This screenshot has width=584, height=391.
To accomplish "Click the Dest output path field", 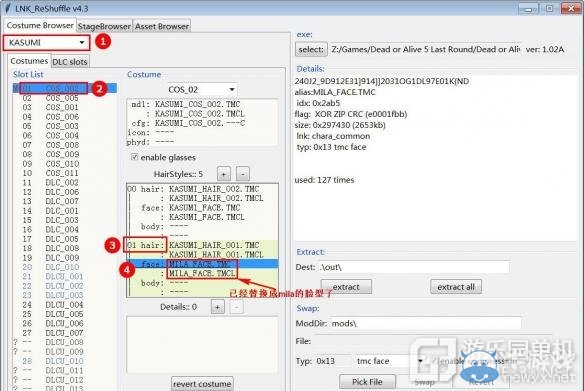I will click(414, 267).
